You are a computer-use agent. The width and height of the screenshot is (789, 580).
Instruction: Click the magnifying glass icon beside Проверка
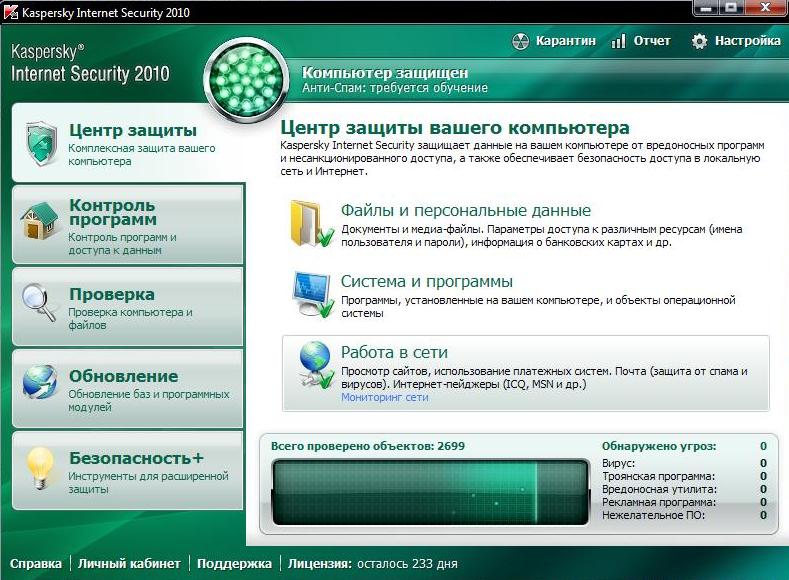39,303
